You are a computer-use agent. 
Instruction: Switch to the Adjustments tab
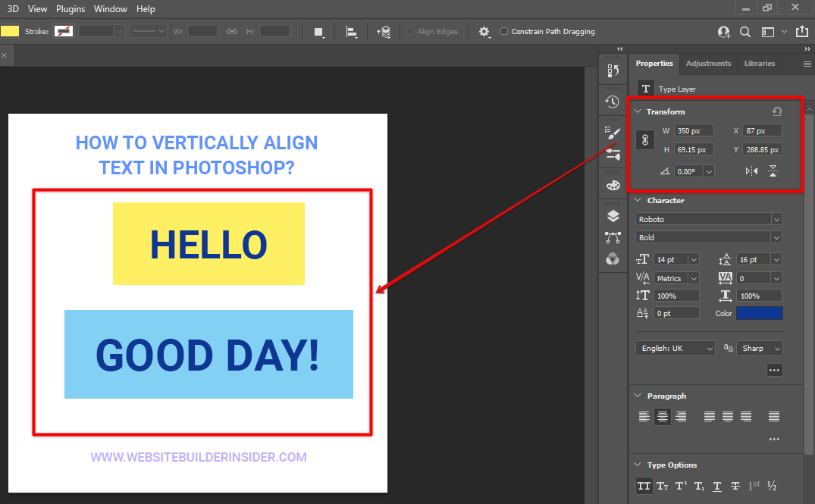click(708, 64)
